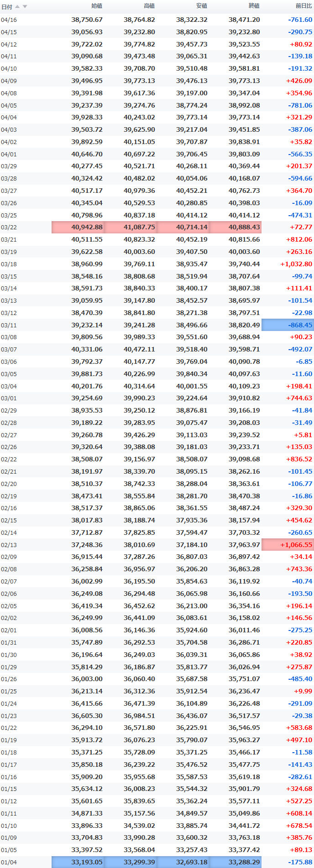Click the 前日比 column header
Image resolution: width=314 pixels, height=868 pixels.
pos(304,6)
